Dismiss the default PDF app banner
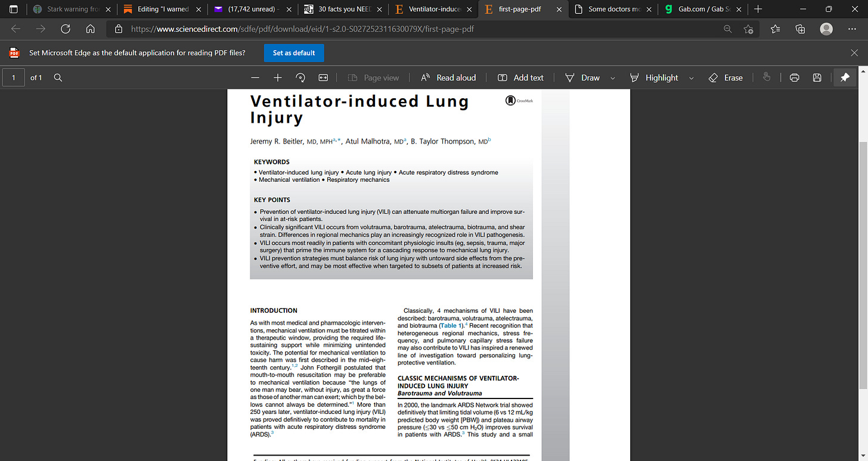The width and height of the screenshot is (868, 461). coord(854,52)
